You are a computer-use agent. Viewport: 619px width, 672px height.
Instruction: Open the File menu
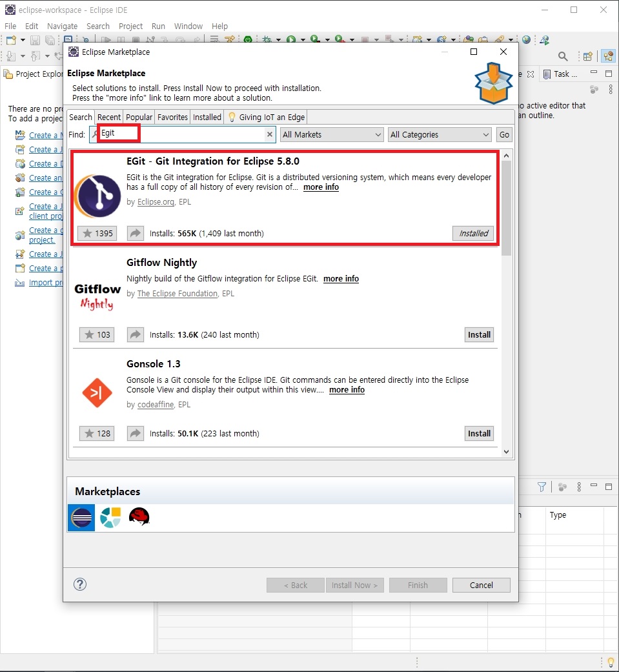[10, 26]
